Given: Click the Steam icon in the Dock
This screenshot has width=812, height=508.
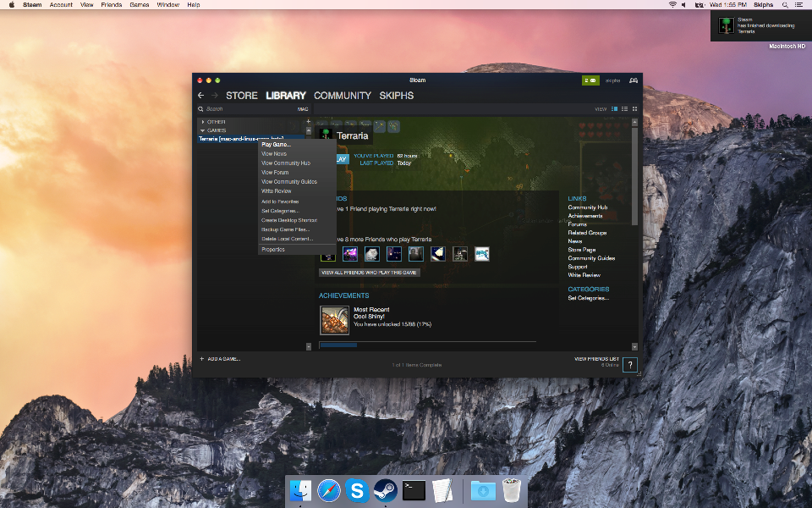Looking at the screenshot, I should pos(386,490).
